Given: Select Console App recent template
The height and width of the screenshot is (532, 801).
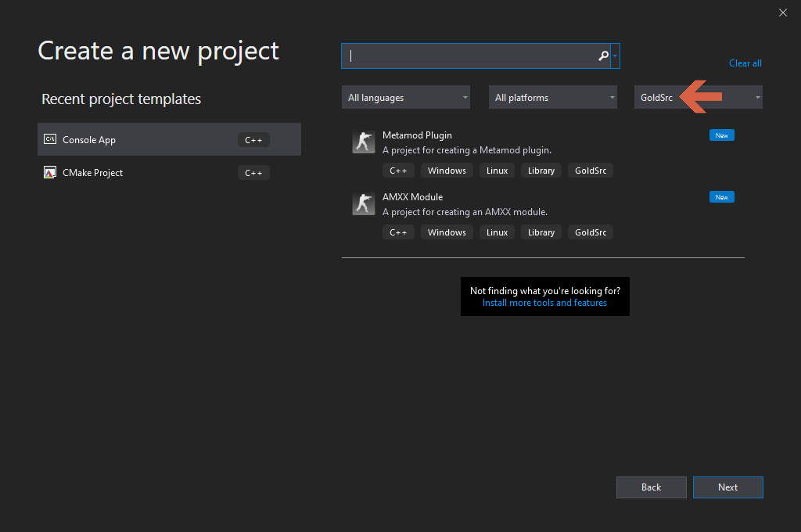Looking at the screenshot, I should [169, 139].
